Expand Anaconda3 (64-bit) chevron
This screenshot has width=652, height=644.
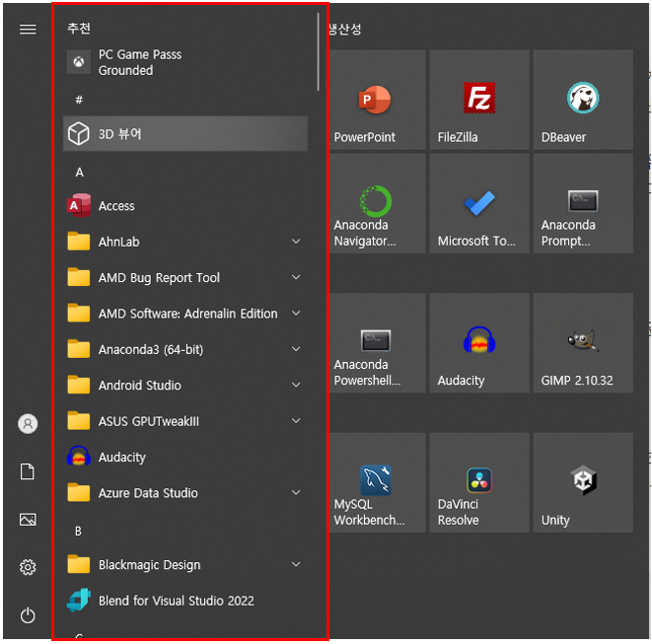[x=296, y=349]
